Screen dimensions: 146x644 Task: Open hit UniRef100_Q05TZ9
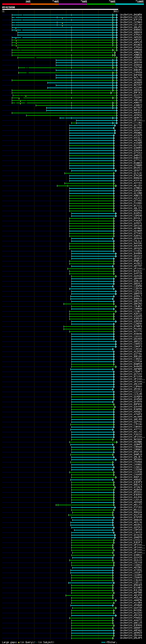[131, 273]
